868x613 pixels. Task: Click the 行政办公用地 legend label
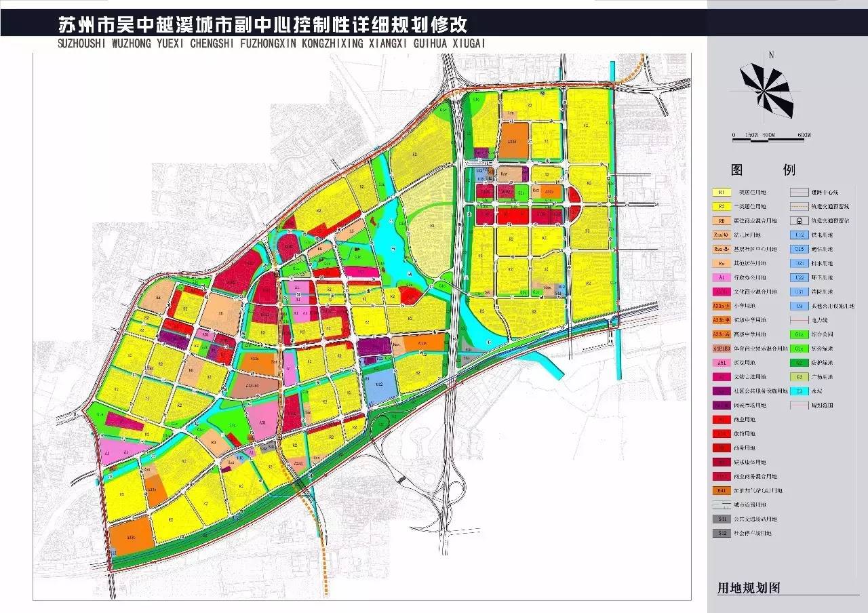pos(750,277)
